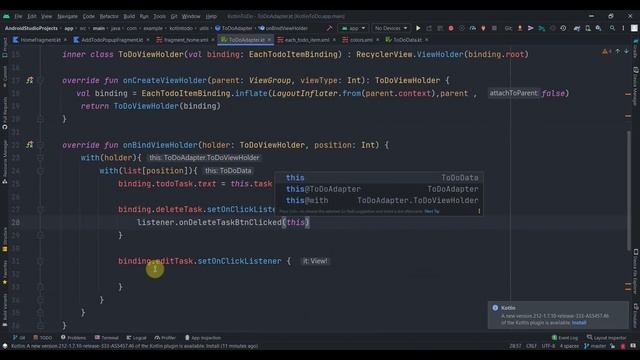640x360 pixels.
Task: Open the '4 spaces' indent setting
Action: pos(569,346)
